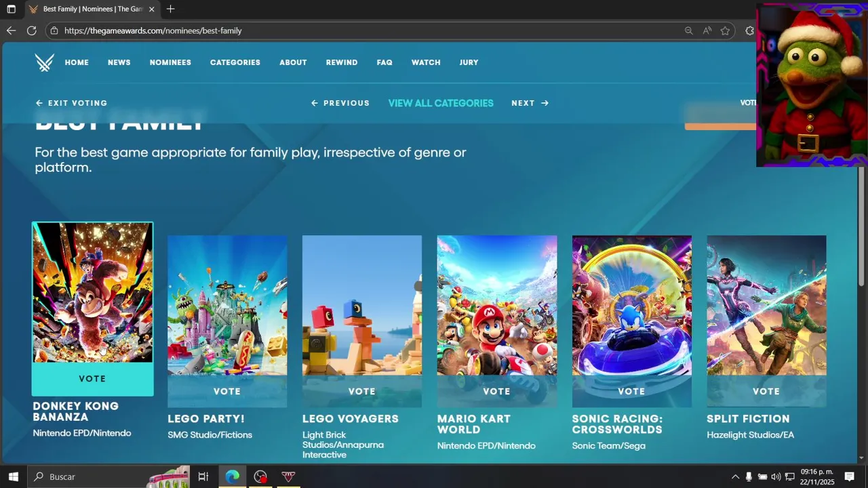This screenshot has height=488, width=868.
Task: Click the DONKEY KONG BANANZA title text
Action: tap(76, 411)
